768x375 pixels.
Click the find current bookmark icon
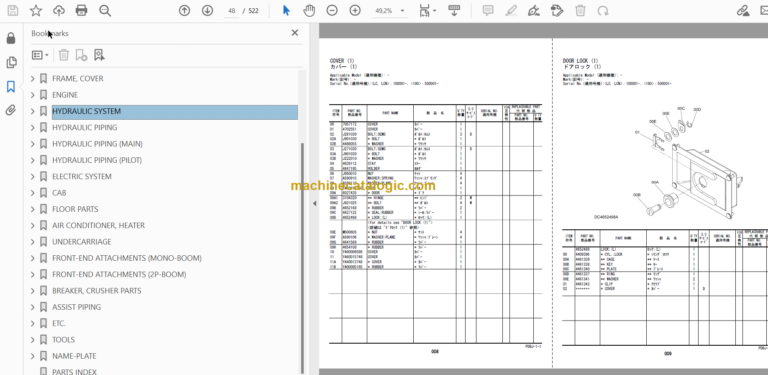point(99,55)
